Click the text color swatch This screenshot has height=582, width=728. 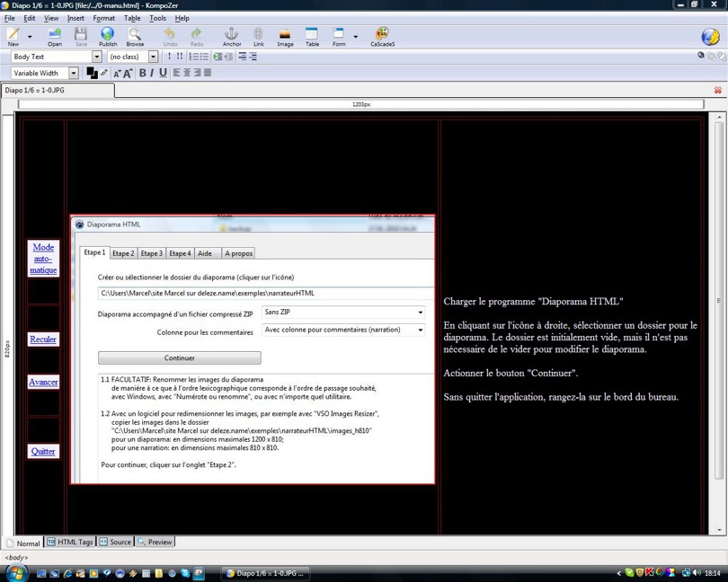[x=92, y=73]
